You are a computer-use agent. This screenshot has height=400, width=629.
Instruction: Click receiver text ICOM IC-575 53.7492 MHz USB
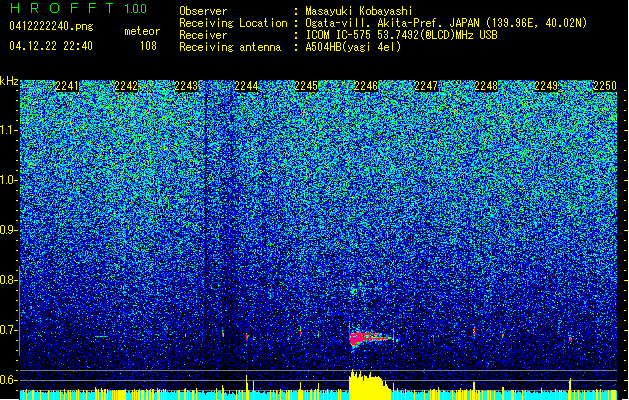[402, 35]
